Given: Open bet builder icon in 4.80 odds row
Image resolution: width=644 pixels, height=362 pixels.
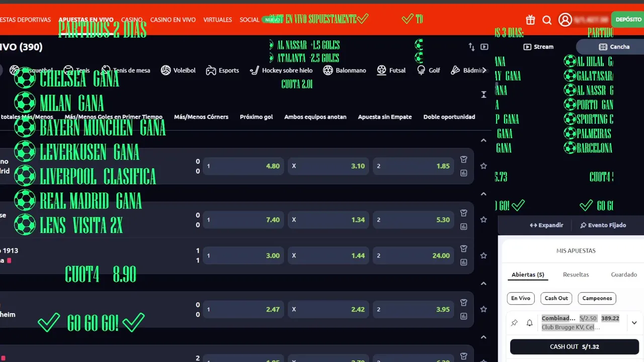Looking at the screenshot, I should (464, 159).
